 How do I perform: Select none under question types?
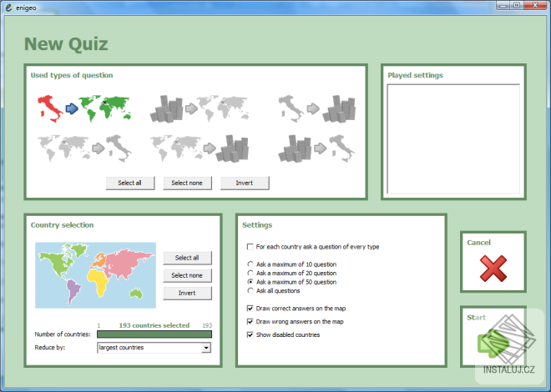(x=187, y=183)
